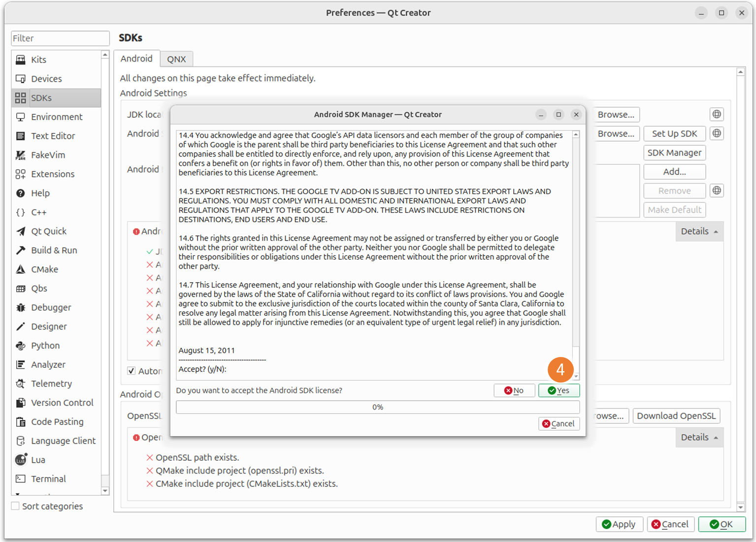Select the Kits category icon

(21, 60)
